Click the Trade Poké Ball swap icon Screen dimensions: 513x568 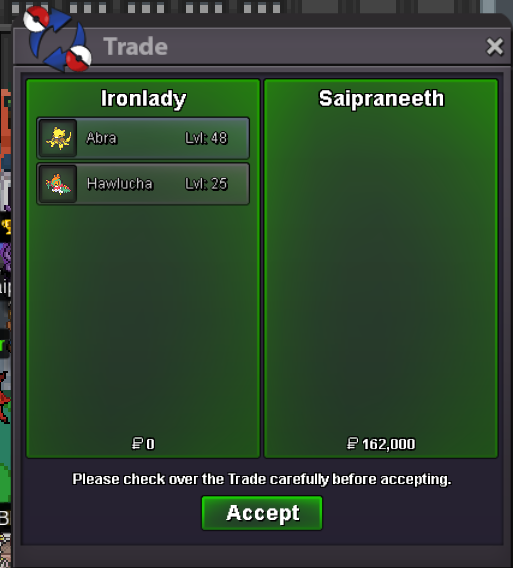57,38
